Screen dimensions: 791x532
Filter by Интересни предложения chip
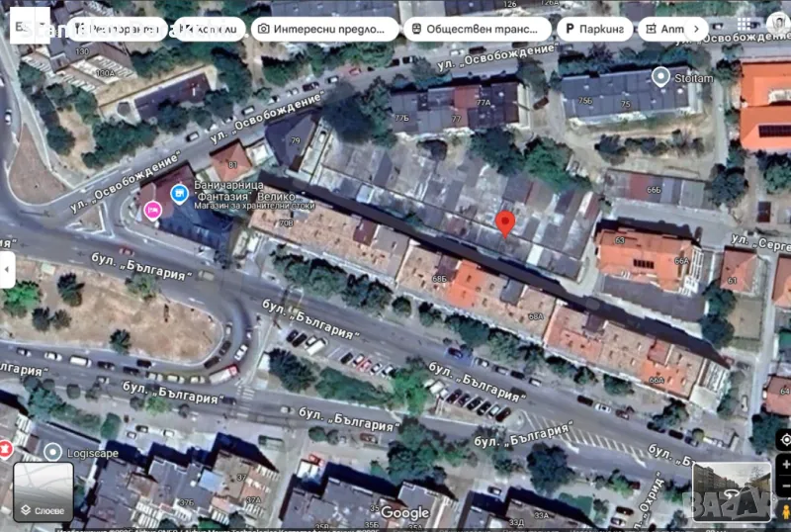(x=324, y=29)
